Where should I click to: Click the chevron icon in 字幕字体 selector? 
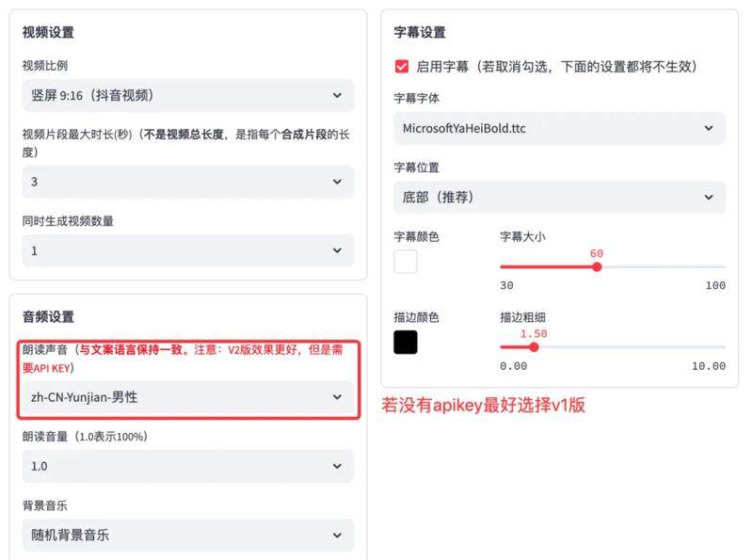pyautogui.click(x=709, y=128)
